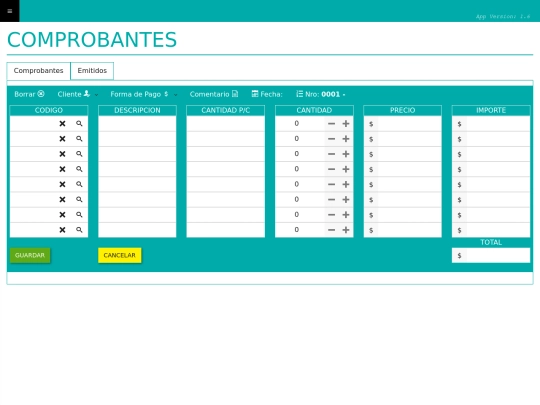Open the Forma de Pago dropdown

(144, 94)
